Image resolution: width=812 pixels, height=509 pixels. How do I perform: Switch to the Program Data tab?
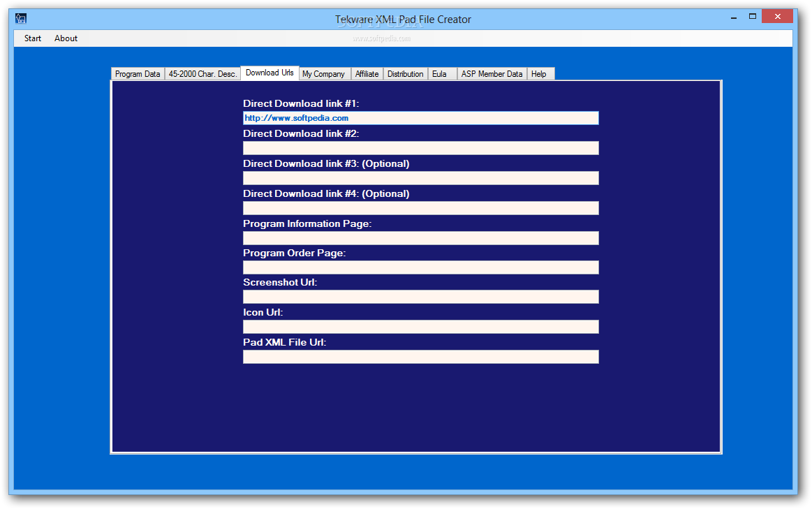(x=138, y=74)
